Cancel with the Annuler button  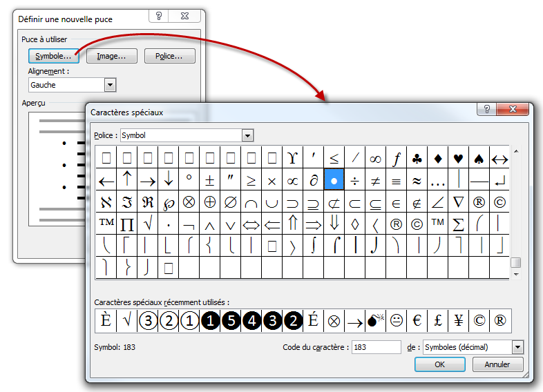pos(497,364)
